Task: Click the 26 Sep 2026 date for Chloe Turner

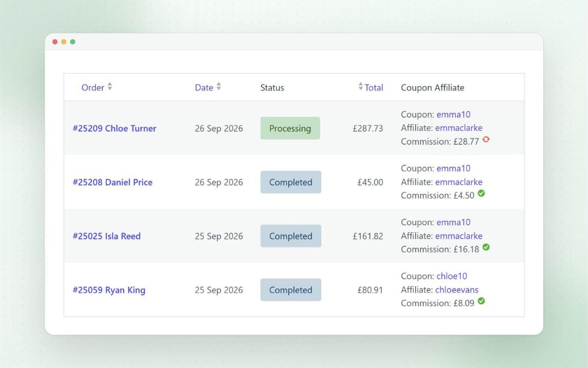Action: click(219, 128)
